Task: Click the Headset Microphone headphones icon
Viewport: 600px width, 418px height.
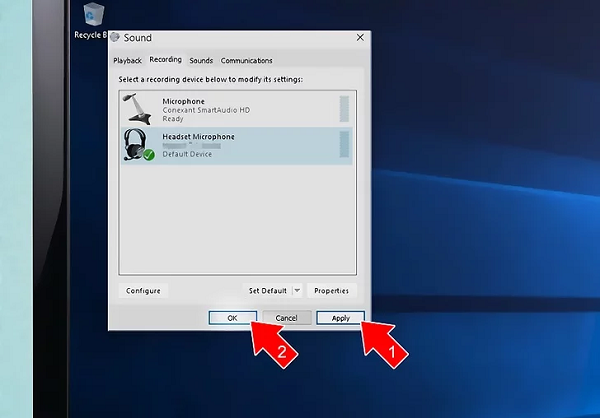Action: pyautogui.click(x=135, y=144)
